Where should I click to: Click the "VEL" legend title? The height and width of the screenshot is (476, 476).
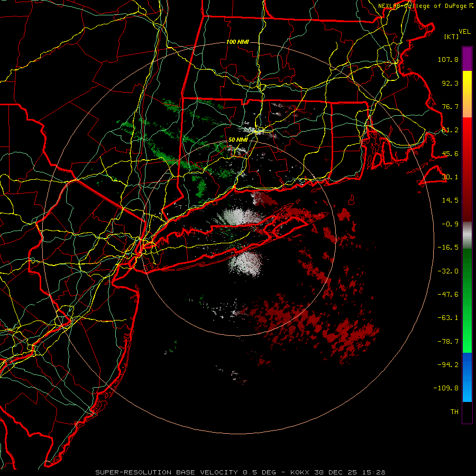click(465, 31)
